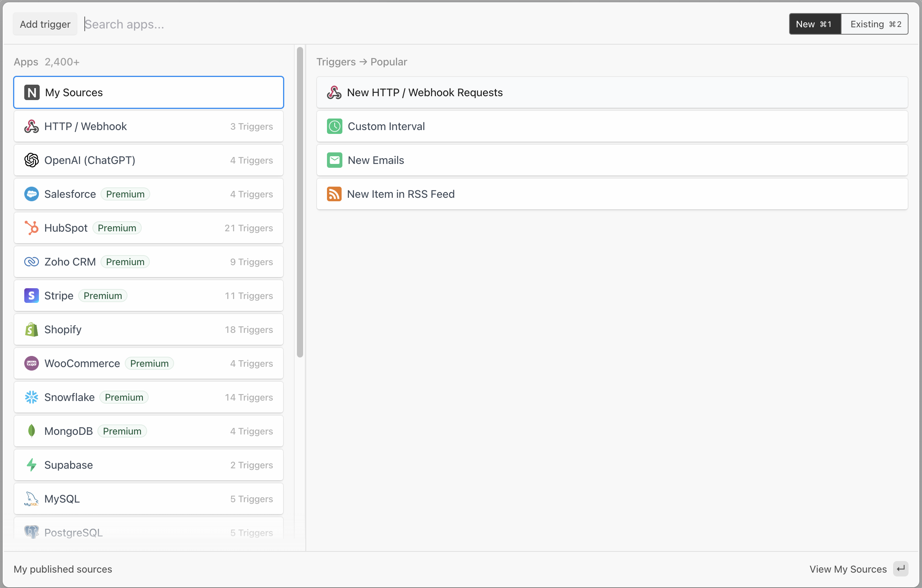Select the Shopify bag icon

(31, 329)
